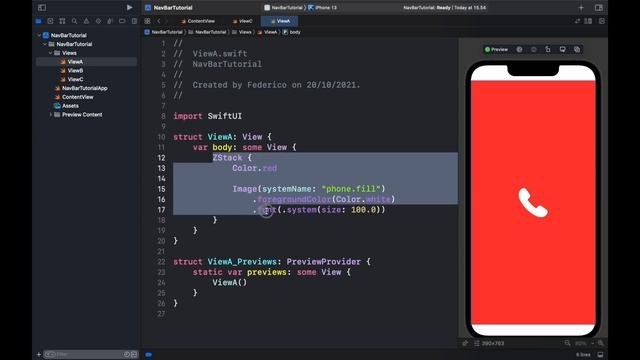Select the ViewA editor tab
This screenshot has width=640, height=360.
pos(280,21)
